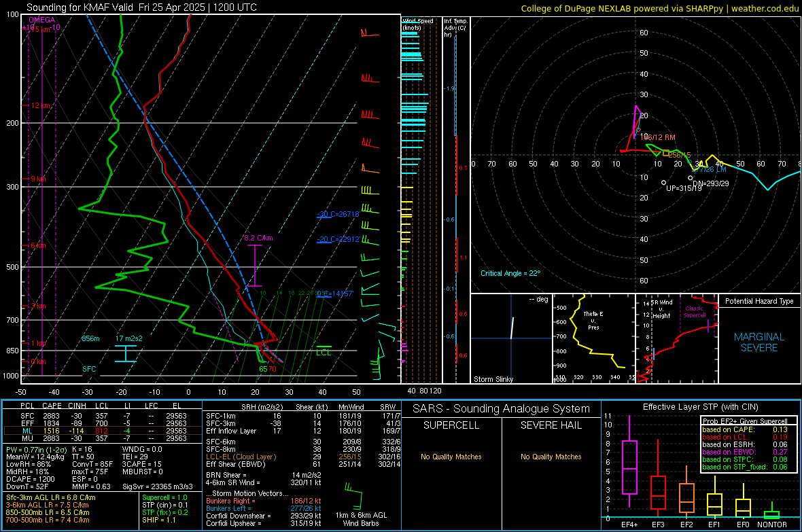Click the 'OMEGA' label on the skew-T
The image size is (802, 532).
click(42, 20)
